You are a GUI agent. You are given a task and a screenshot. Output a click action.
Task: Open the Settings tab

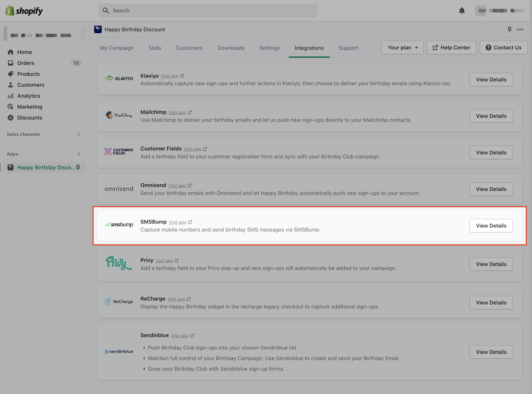coord(269,48)
